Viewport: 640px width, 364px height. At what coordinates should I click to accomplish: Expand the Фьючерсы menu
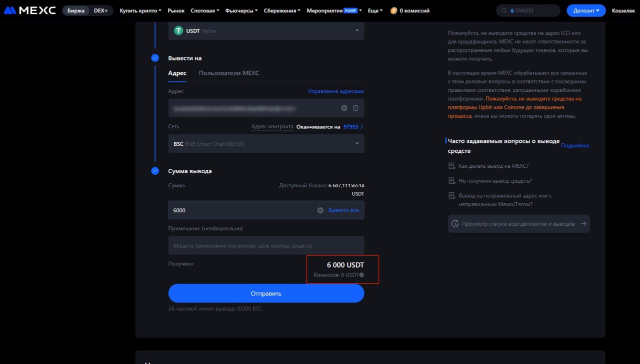241,10
